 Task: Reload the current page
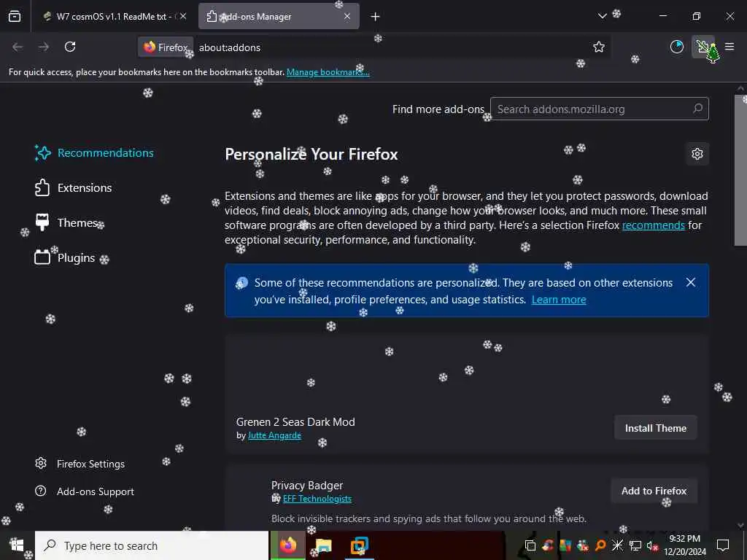pyautogui.click(x=70, y=47)
